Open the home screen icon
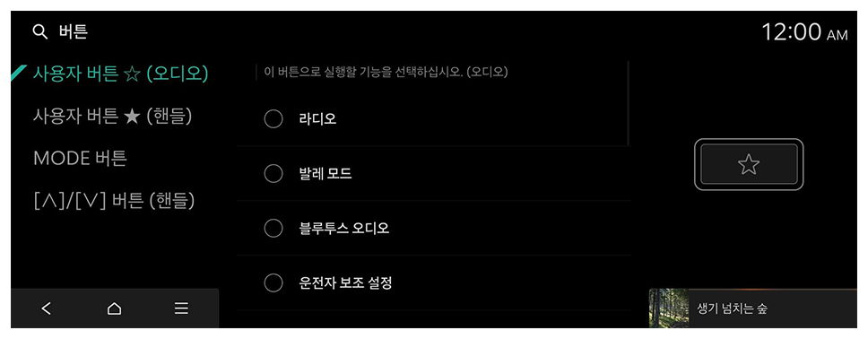The image size is (868, 339). [x=114, y=309]
